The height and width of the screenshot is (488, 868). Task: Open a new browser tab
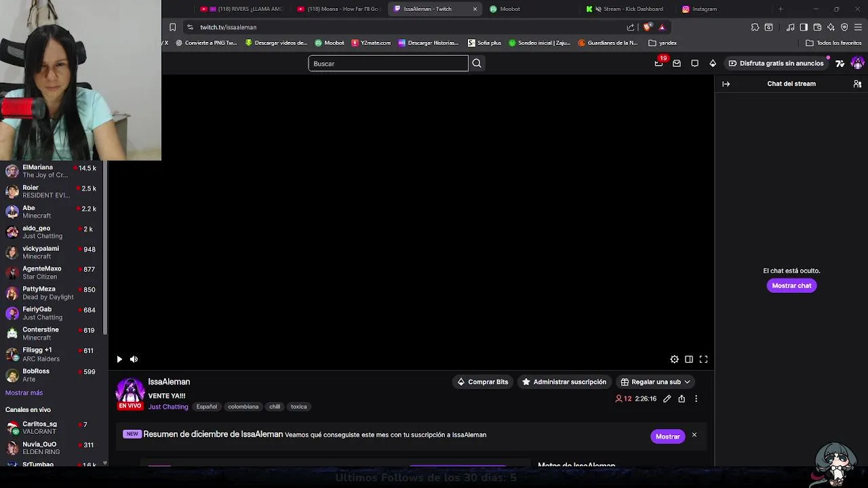(x=781, y=9)
